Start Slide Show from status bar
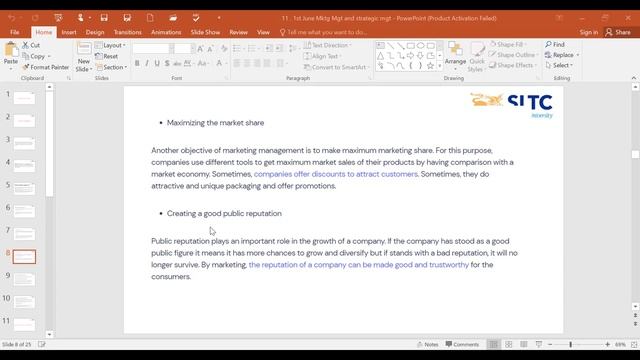Screen dimensions: 640x360 [x=539, y=344]
